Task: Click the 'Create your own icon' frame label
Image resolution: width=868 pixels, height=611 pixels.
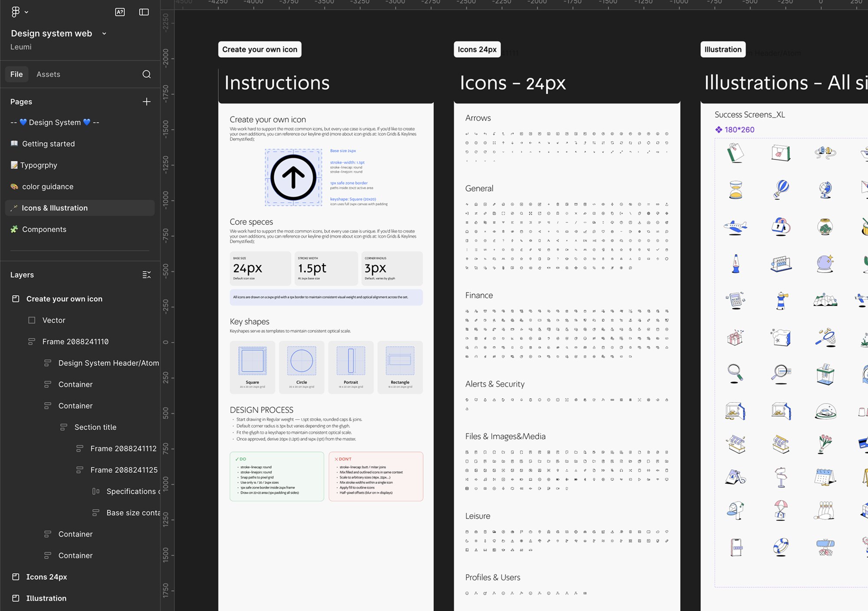Action: pyautogui.click(x=260, y=50)
